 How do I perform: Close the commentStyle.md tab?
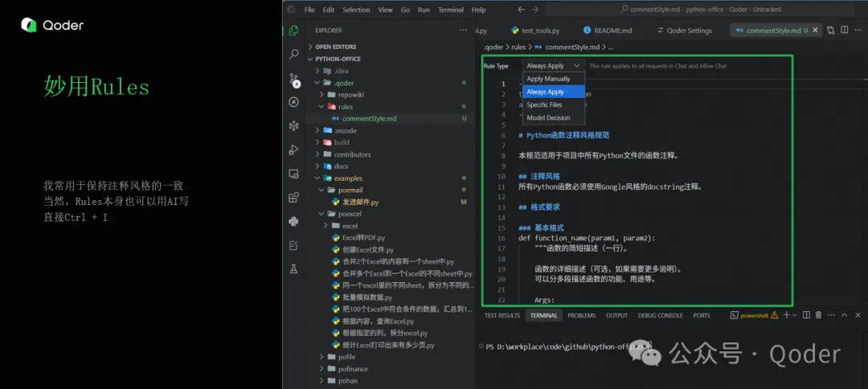(x=814, y=31)
